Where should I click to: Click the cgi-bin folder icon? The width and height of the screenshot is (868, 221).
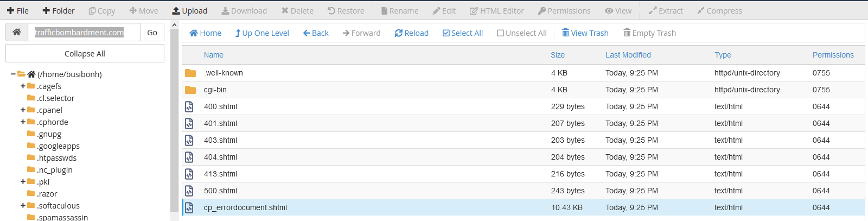pos(190,90)
